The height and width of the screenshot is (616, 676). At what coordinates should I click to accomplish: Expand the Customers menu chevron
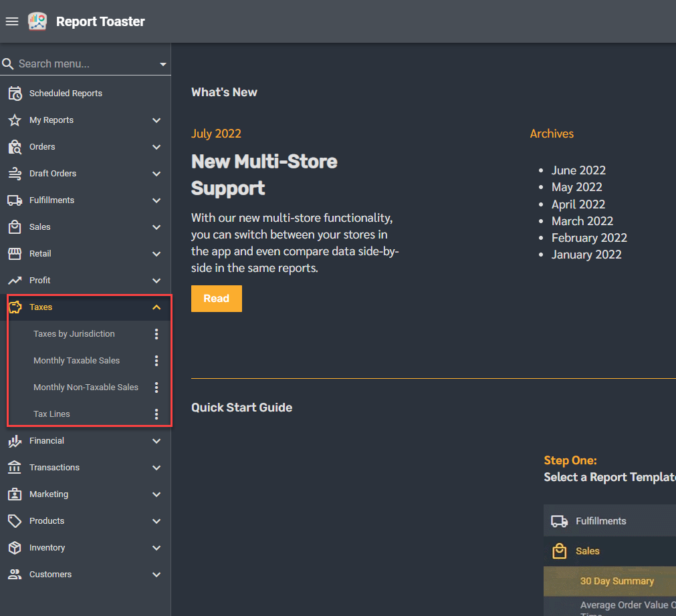coord(156,575)
